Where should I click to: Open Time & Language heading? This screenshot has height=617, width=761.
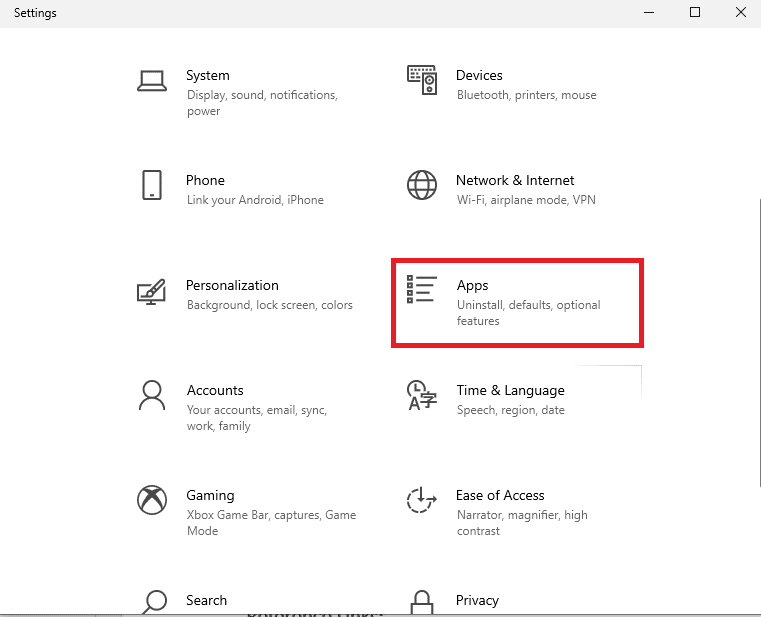pos(511,390)
